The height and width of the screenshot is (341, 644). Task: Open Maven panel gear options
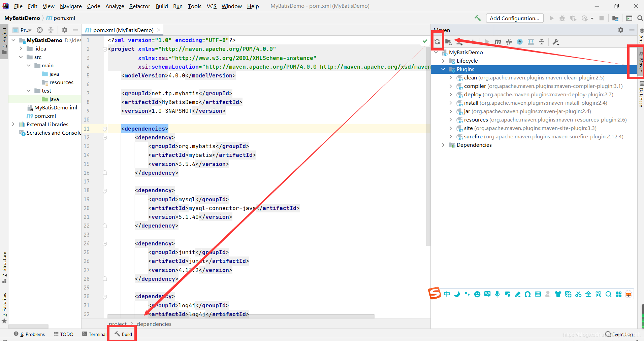tap(621, 30)
